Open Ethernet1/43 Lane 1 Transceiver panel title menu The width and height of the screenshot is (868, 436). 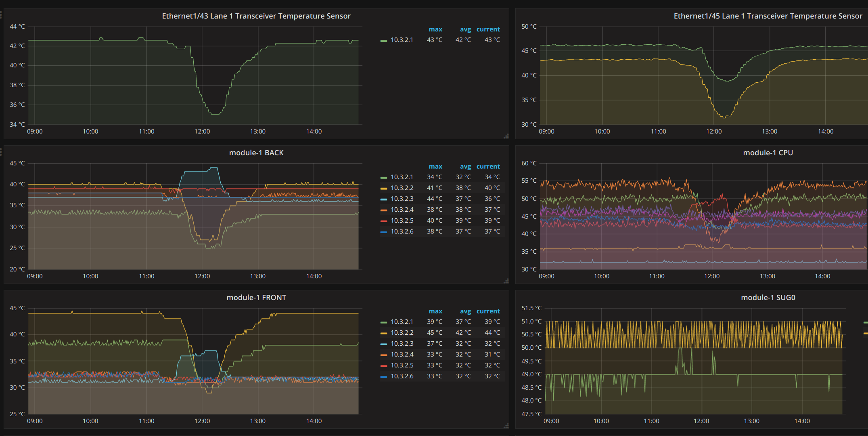(x=256, y=16)
